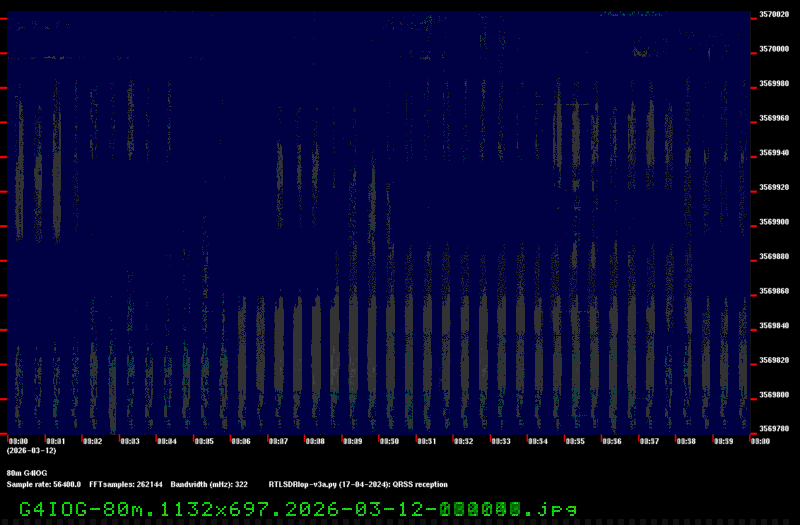Click the 3569840 frequency label
Screen dimensions: 800x525
coord(774,326)
